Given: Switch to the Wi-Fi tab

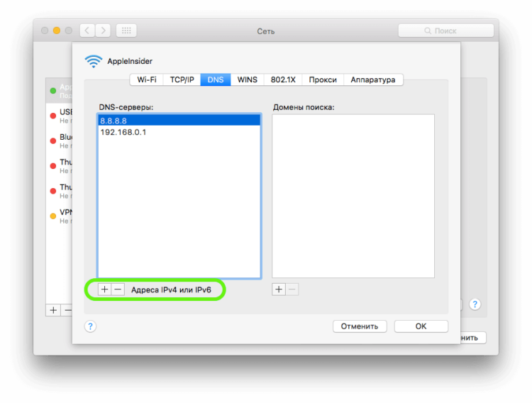Looking at the screenshot, I should [x=147, y=79].
